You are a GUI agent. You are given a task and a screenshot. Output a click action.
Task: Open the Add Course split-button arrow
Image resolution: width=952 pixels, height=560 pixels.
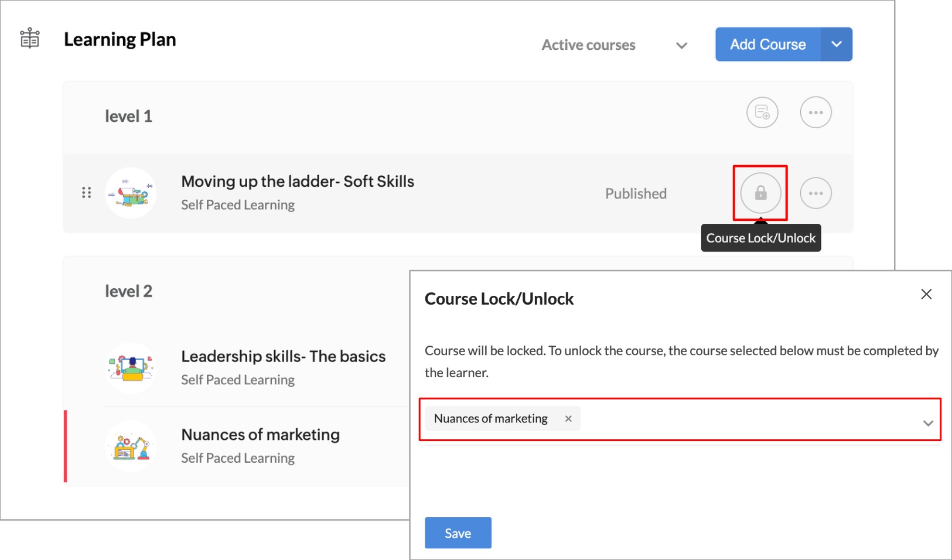tap(836, 45)
